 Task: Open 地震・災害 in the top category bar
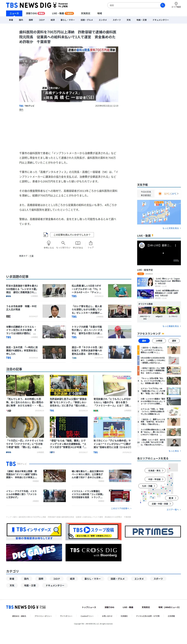click(x=142, y=20)
